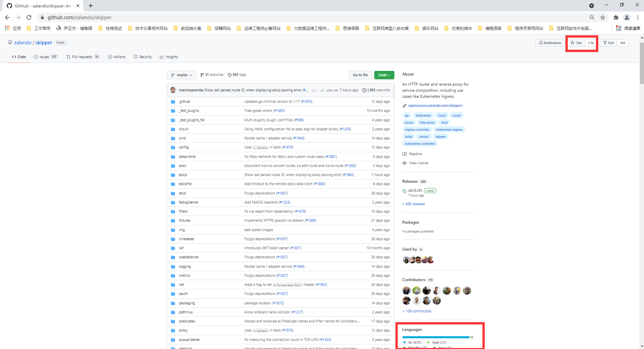Click the Go language color bar
This screenshot has height=349, width=644.
(435, 337)
